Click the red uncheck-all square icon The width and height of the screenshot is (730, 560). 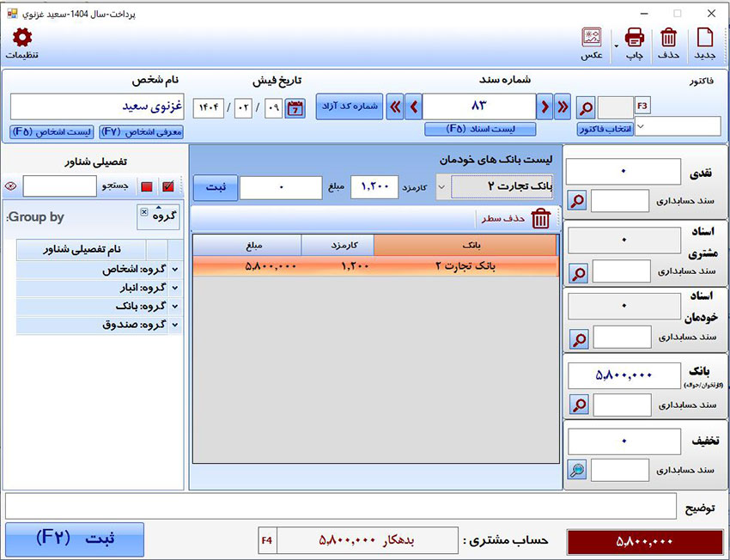pyautogui.click(x=147, y=186)
